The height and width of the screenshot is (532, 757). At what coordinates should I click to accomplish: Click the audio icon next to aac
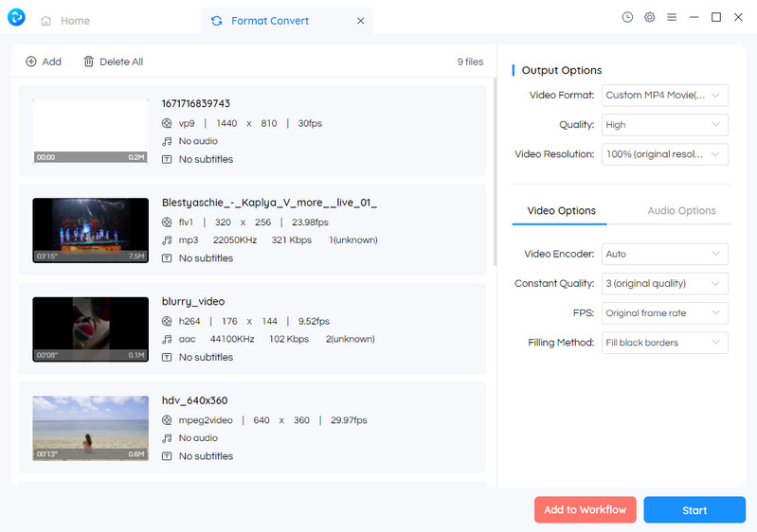pyautogui.click(x=167, y=339)
